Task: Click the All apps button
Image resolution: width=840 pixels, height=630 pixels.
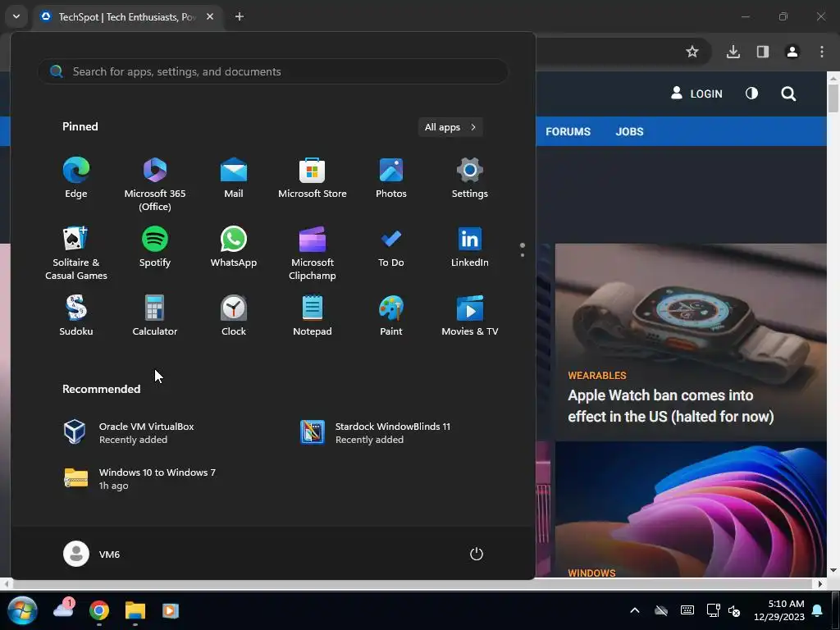Action: (x=450, y=127)
